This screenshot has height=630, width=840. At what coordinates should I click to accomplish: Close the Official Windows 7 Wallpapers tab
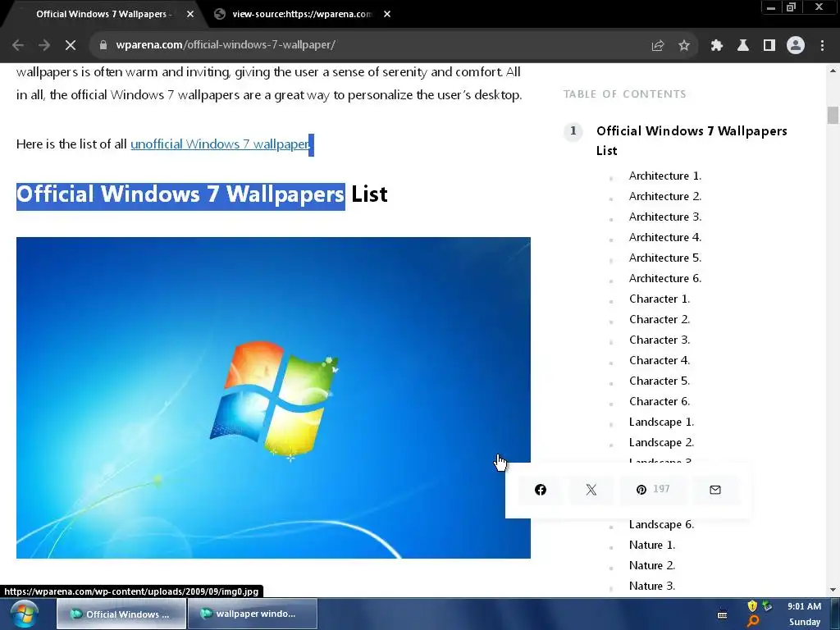190,15
